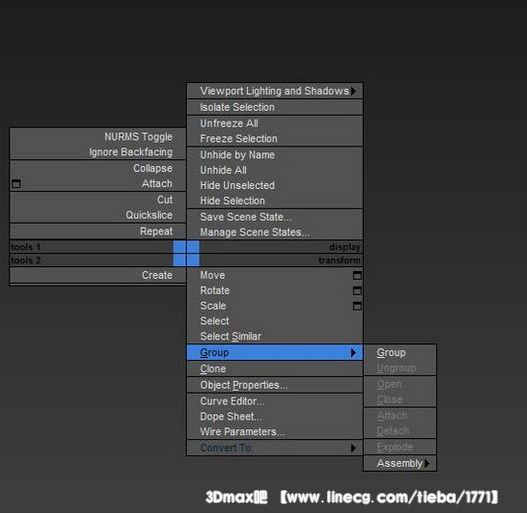The image size is (527, 514).
Task: Choose Freeze Selection
Action: [275, 139]
